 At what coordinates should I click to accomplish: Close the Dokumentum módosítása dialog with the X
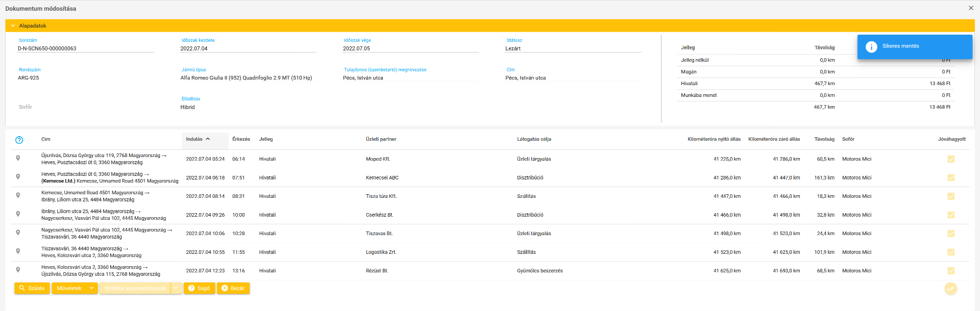point(971,8)
